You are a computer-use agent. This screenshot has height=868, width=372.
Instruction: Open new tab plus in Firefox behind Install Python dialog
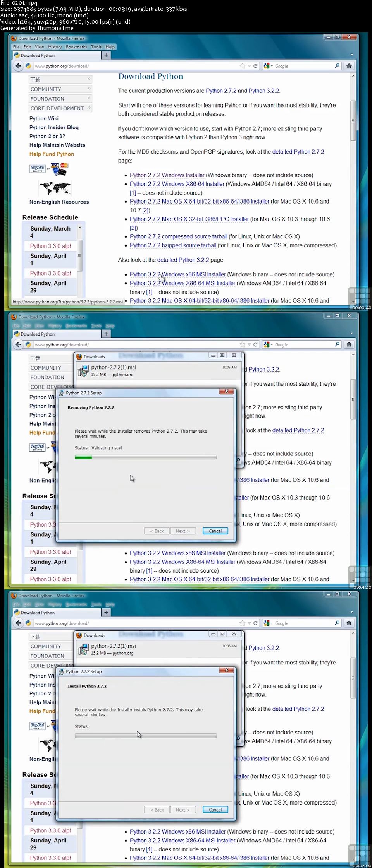pyautogui.click(x=106, y=613)
